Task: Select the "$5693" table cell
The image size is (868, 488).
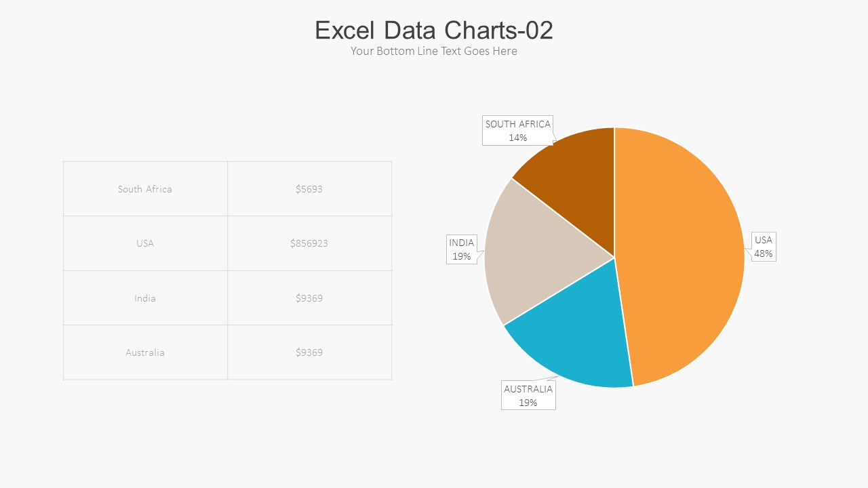Action: tap(309, 189)
